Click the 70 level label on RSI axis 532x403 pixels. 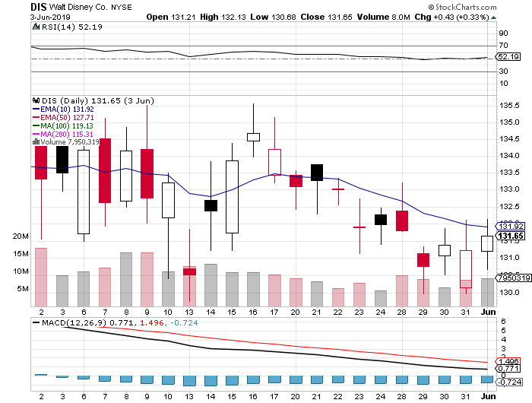(x=503, y=46)
